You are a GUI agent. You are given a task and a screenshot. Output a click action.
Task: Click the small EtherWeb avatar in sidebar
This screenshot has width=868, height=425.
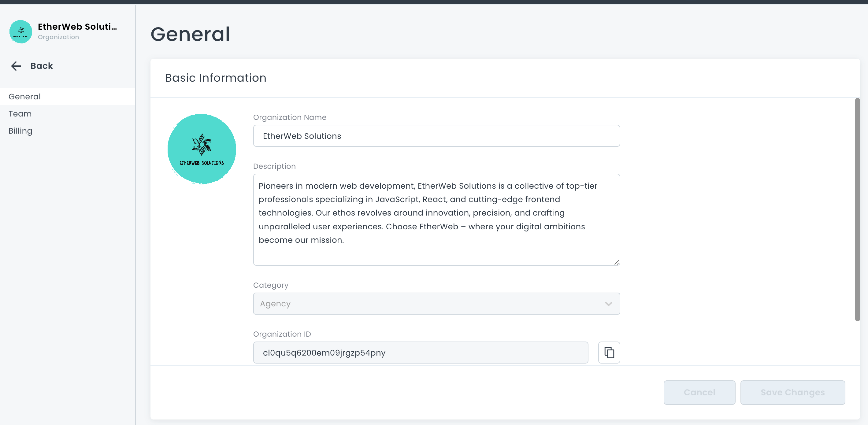tap(20, 32)
